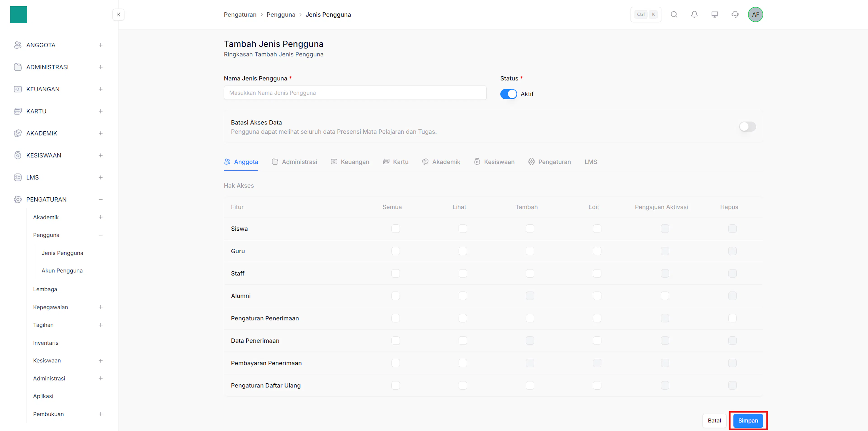The height and width of the screenshot is (431, 868).
Task: Expand the ANGGOTA menu plus
Action: point(100,45)
